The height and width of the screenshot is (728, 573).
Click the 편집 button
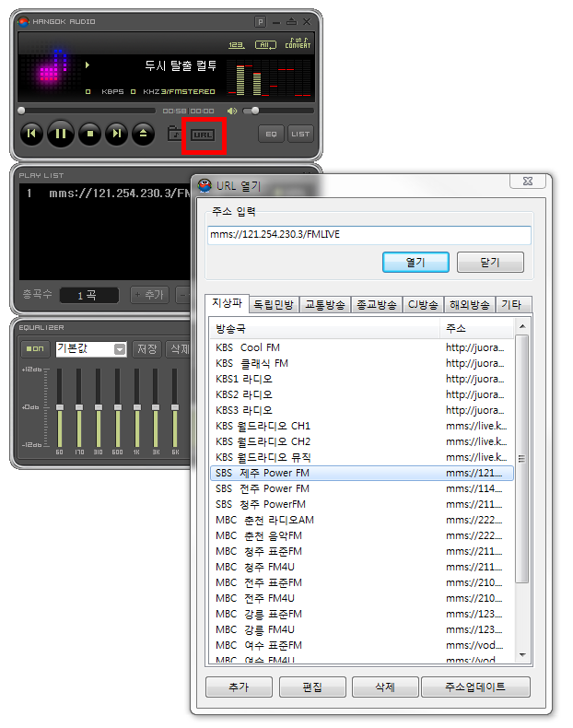(x=312, y=687)
